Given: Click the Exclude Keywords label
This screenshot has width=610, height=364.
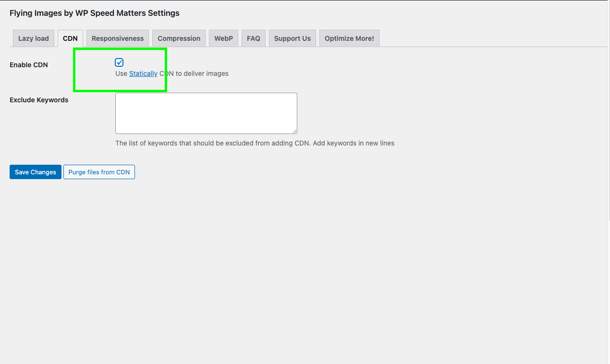Looking at the screenshot, I should [x=39, y=100].
